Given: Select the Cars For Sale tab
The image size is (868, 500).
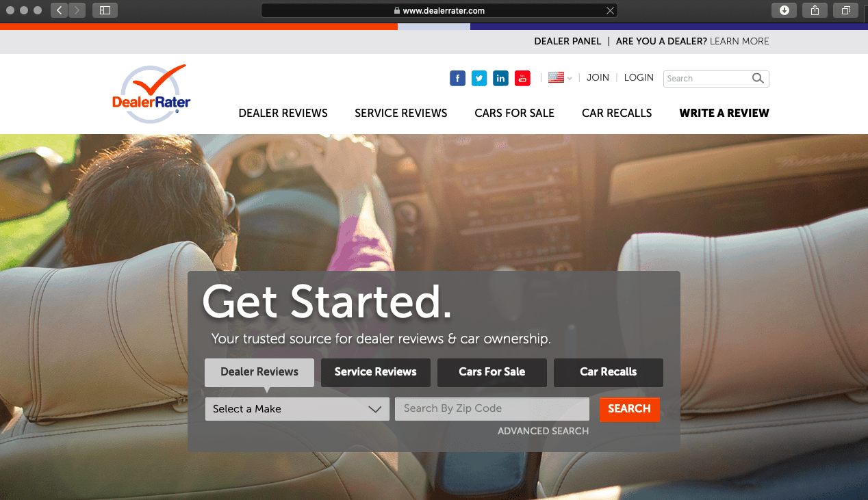Looking at the screenshot, I should [492, 372].
